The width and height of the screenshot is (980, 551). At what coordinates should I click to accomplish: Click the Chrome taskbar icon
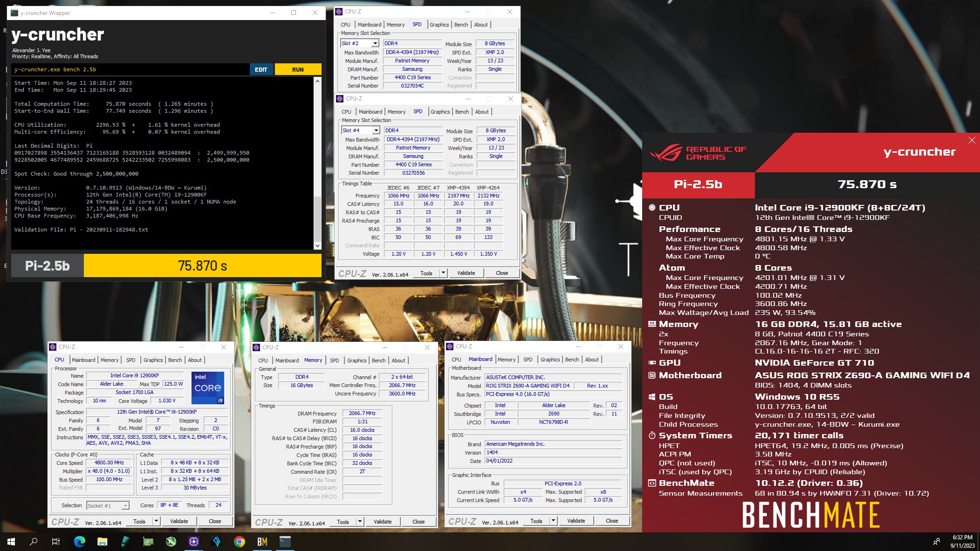click(240, 542)
